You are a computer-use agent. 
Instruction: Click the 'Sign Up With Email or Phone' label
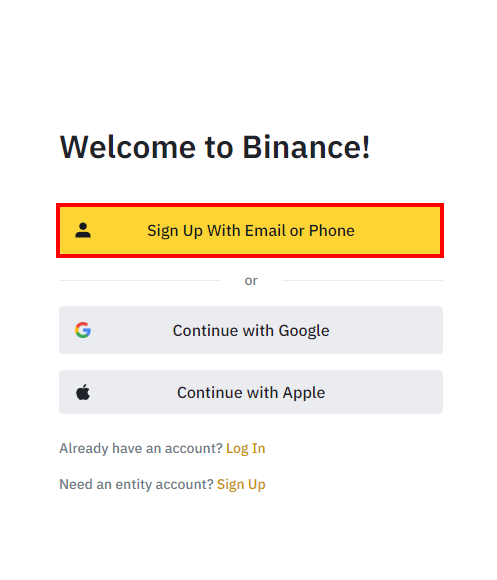click(x=251, y=230)
